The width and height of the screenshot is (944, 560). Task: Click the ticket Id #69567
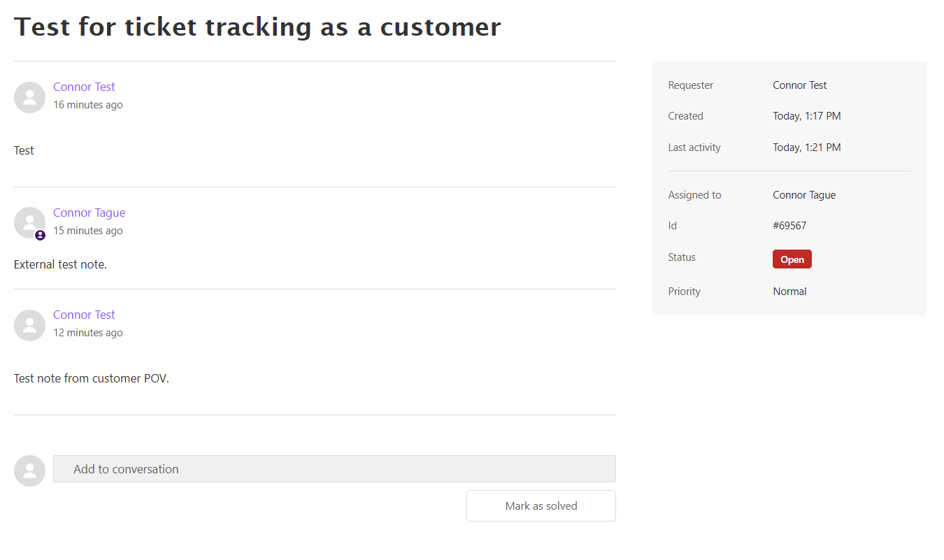[x=789, y=226]
